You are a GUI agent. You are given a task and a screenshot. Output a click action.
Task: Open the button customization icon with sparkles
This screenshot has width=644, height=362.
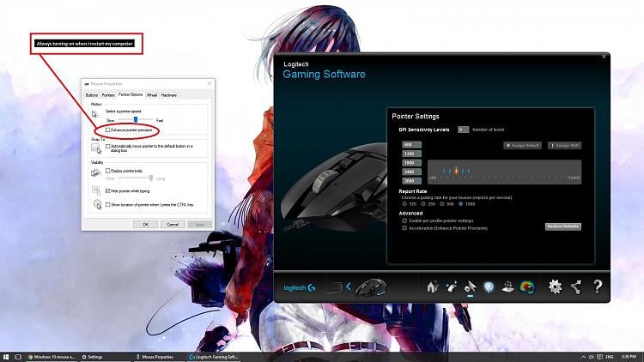452,287
